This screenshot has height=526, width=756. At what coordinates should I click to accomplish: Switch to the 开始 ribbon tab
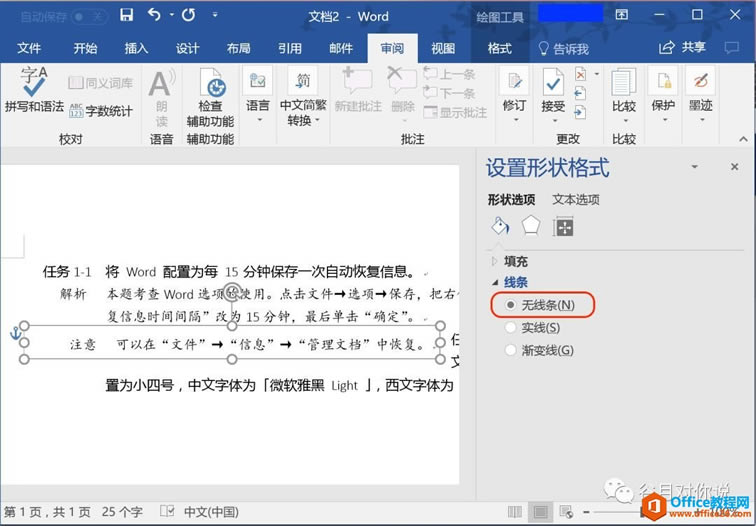(85, 48)
